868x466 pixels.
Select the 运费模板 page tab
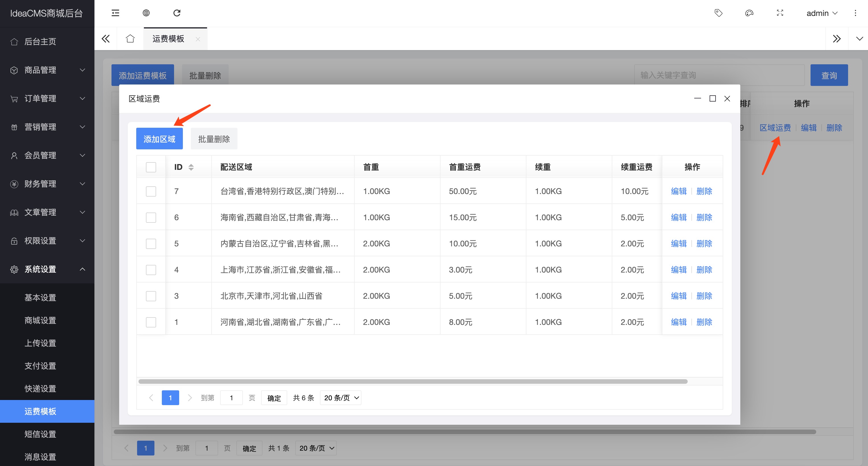coord(168,39)
